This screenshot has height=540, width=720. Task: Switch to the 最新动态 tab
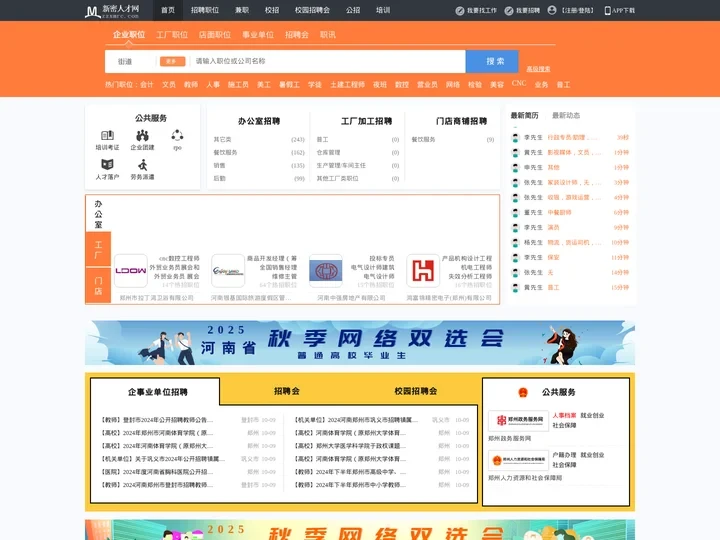[566, 116]
